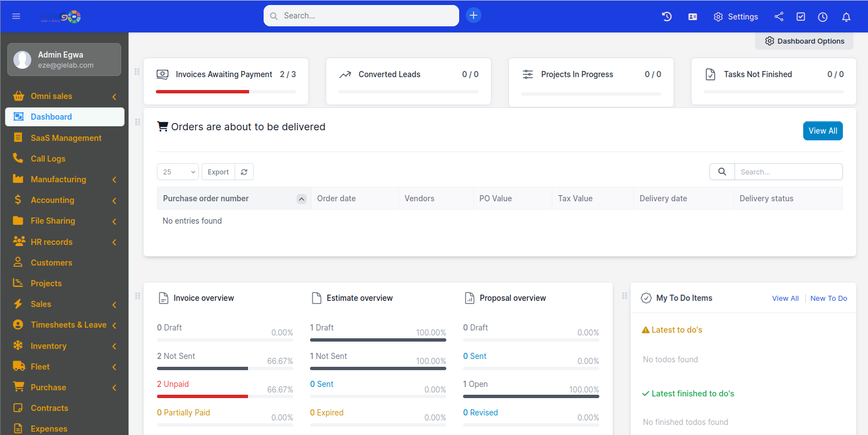
Task: Open the timesheet clock icon in header
Action: point(823,17)
